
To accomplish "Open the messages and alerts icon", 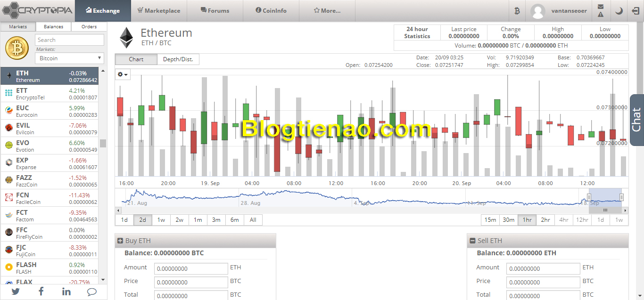I will coord(600,10).
